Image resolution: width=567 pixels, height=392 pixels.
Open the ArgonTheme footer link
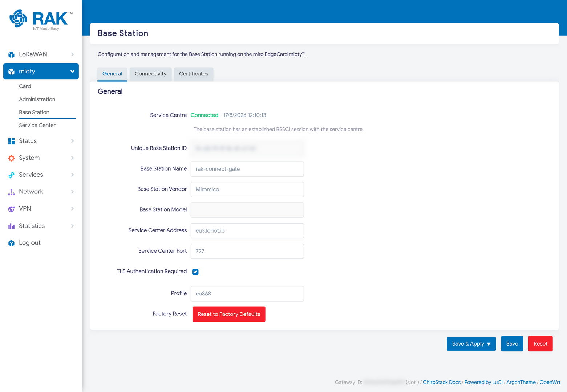521,382
